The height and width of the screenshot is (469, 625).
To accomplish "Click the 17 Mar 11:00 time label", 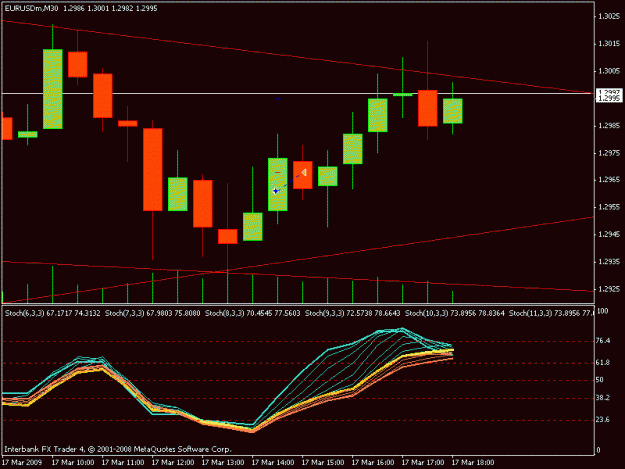I will (123, 463).
